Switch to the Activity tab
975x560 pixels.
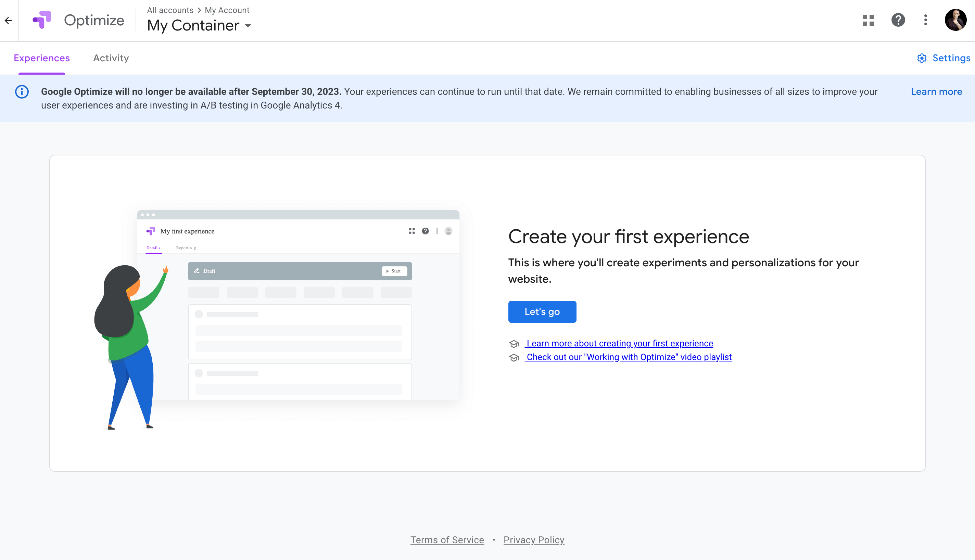pos(111,58)
